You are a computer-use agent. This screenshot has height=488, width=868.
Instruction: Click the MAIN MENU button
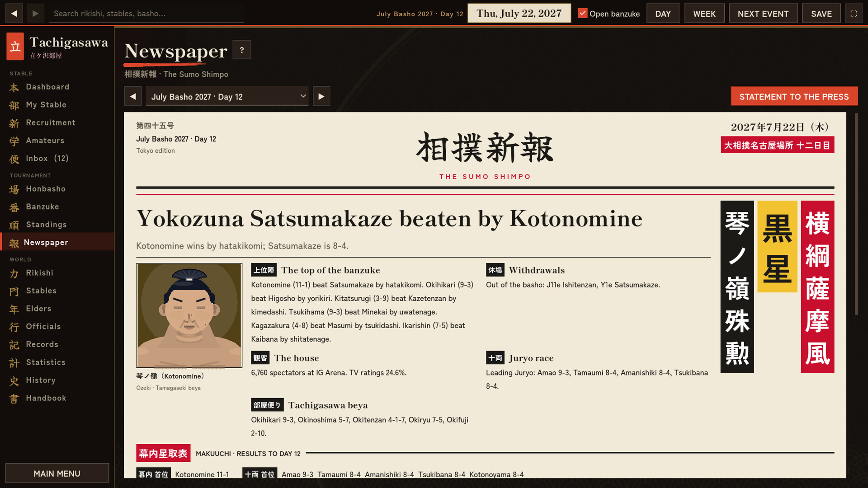point(57,473)
